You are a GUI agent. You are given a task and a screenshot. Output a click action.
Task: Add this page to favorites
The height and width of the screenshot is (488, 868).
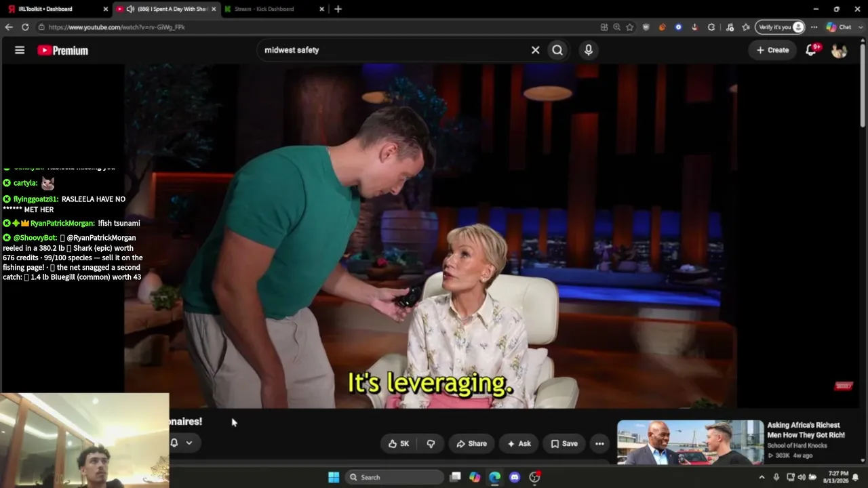click(x=630, y=27)
